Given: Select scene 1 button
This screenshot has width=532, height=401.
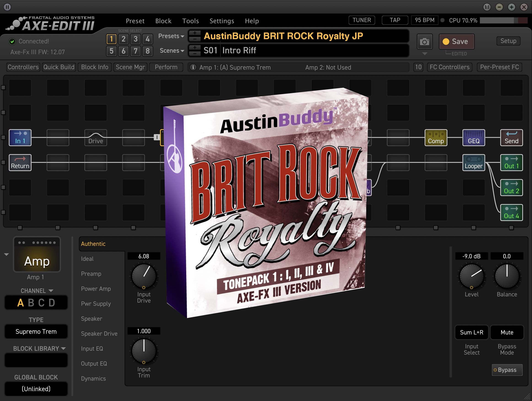Looking at the screenshot, I should point(111,39).
